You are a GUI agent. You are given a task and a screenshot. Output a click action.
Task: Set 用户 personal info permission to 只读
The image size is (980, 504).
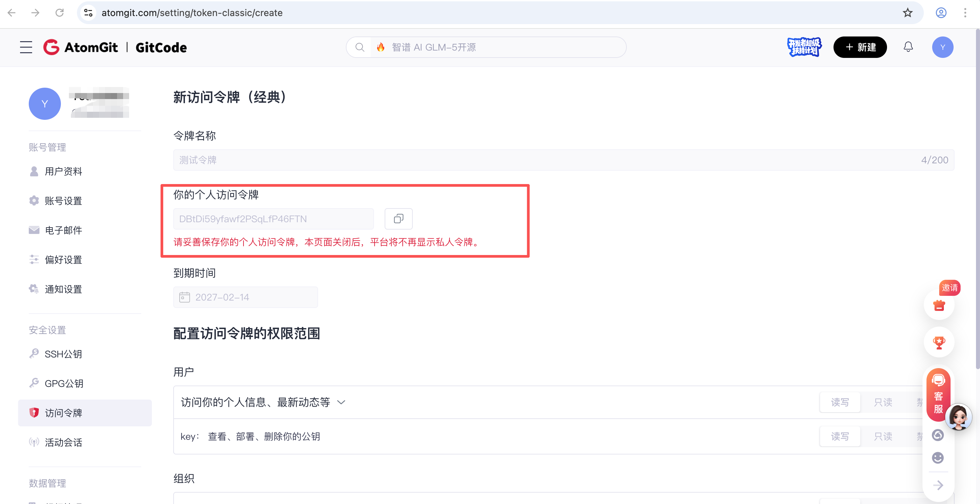pos(883,402)
